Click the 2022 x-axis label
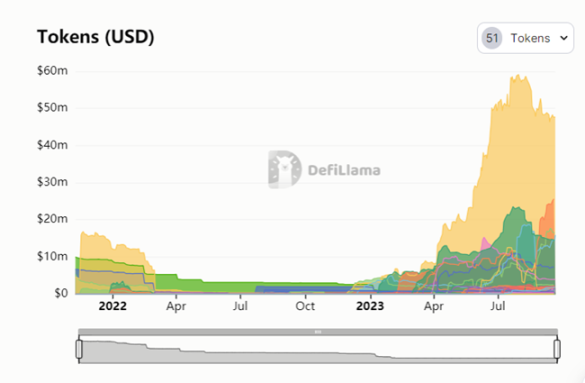The width and height of the screenshot is (585, 383). [x=112, y=306]
